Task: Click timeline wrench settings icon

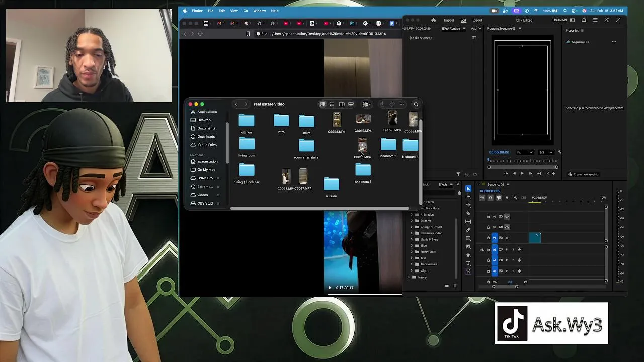Action: (515, 197)
